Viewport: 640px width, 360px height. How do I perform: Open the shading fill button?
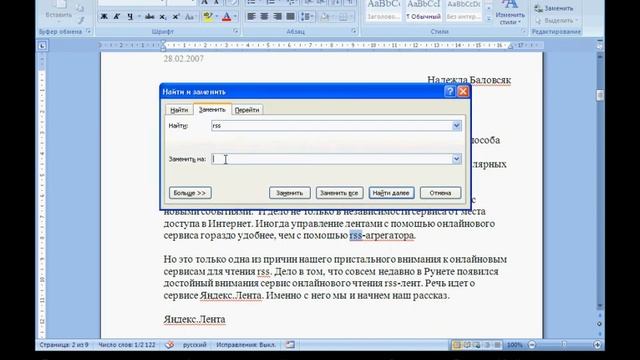point(325,17)
